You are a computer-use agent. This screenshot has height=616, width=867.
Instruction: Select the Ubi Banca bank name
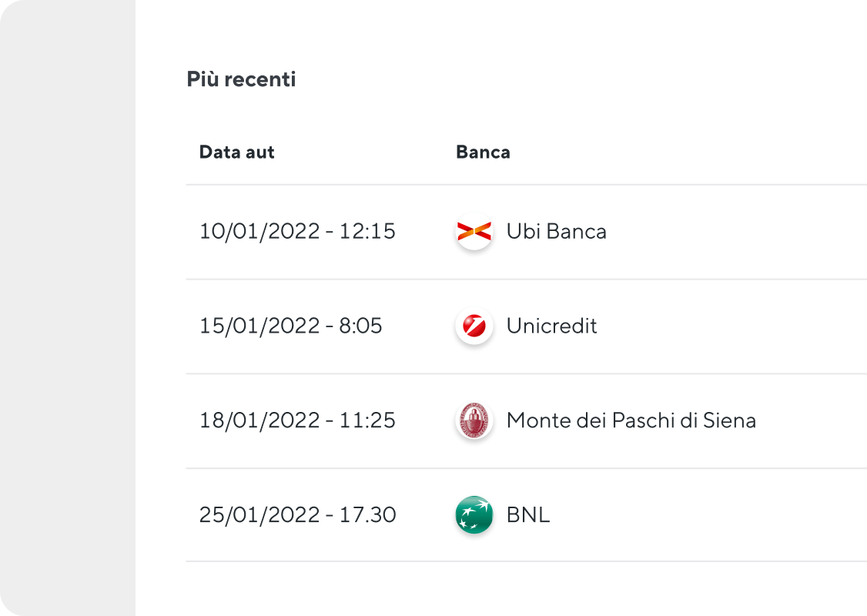click(x=556, y=231)
